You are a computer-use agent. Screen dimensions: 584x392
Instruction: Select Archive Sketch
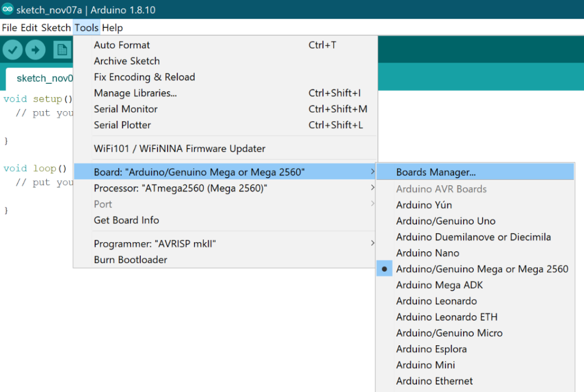click(225, 61)
